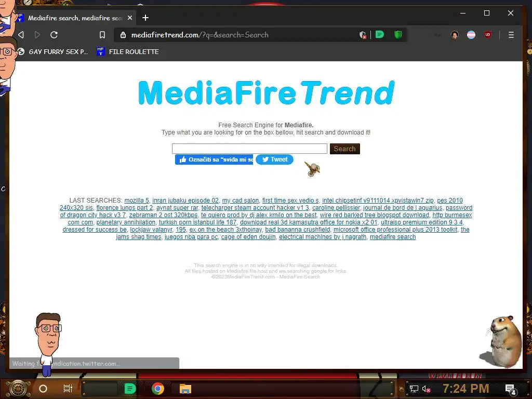The image size is (532, 399).
Task: Open the browser hamburger menu
Action: (x=511, y=35)
